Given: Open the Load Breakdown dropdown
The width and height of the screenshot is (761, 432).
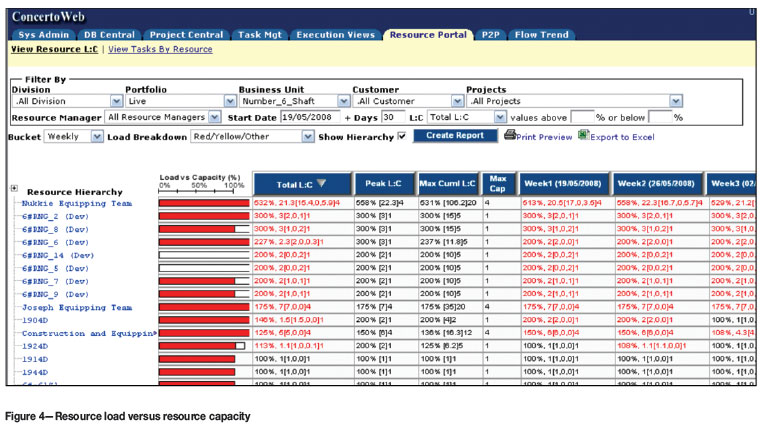Looking at the screenshot, I should [308, 136].
